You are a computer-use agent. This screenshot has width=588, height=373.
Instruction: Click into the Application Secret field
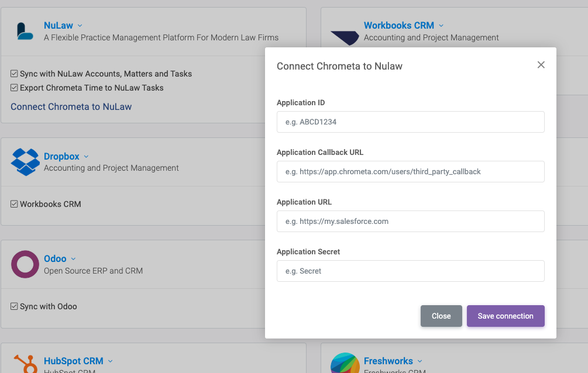click(x=410, y=271)
